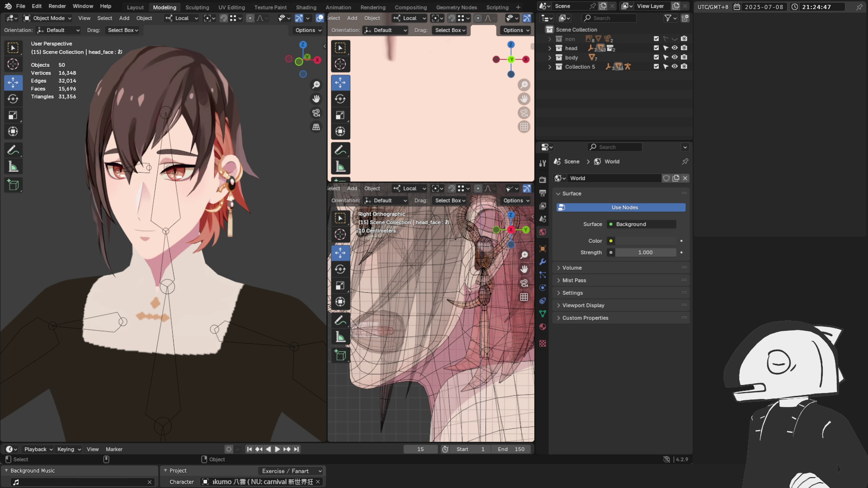The image size is (868, 488).
Task: Activate the Scale tool in left viewport
Action: pyautogui.click(x=13, y=115)
